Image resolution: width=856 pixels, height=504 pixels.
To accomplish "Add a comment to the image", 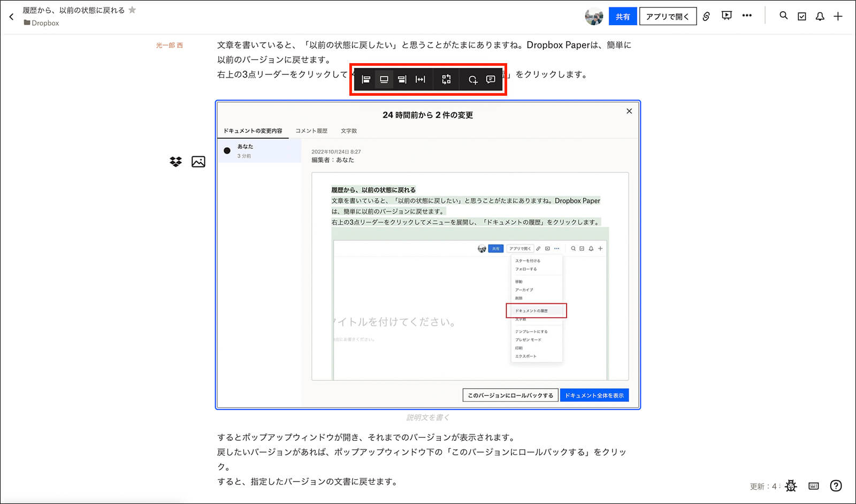I will [491, 80].
